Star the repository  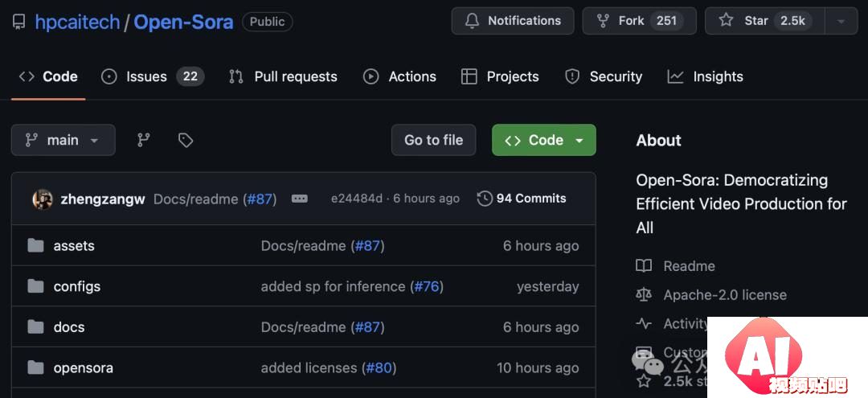pyautogui.click(x=764, y=21)
